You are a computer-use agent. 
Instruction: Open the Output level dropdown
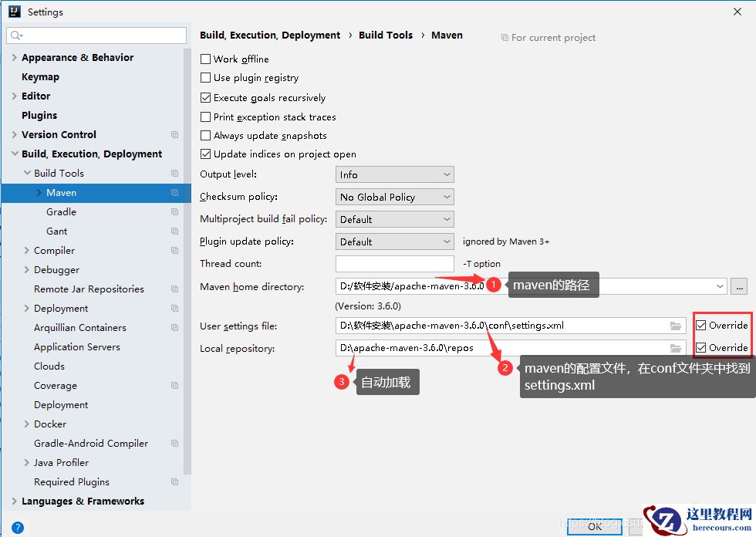pyautogui.click(x=394, y=174)
